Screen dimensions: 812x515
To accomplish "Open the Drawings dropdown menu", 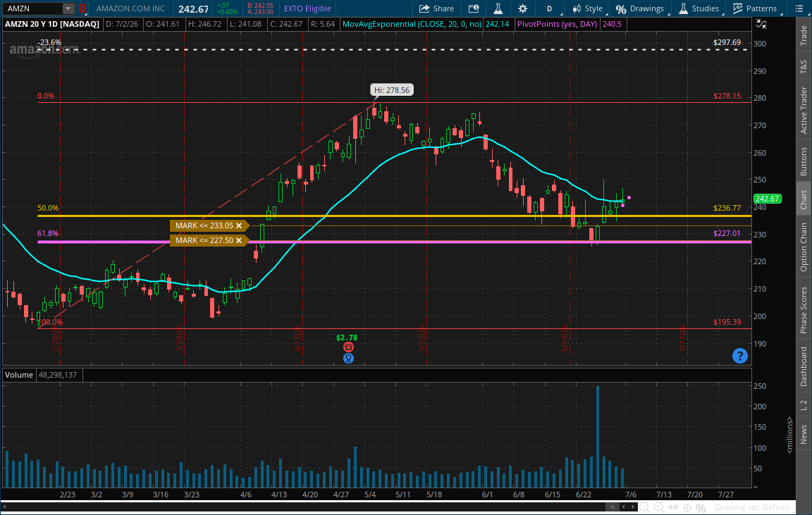I will (x=640, y=8).
